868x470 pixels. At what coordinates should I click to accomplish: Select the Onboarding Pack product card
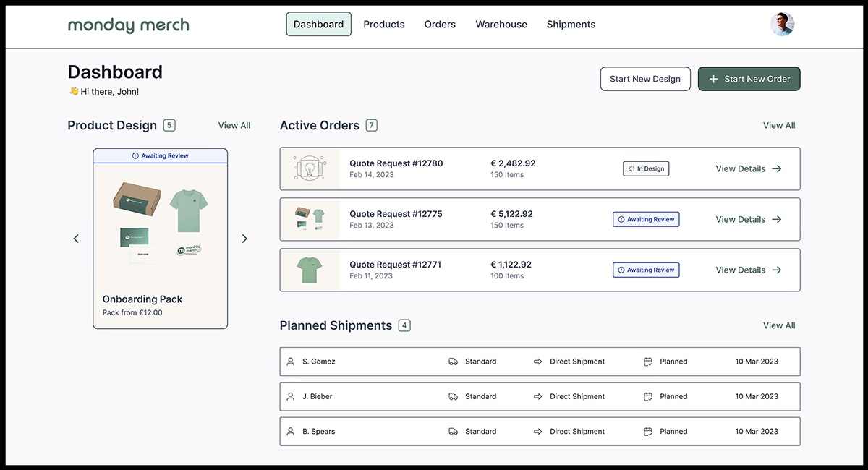point(160,239)
